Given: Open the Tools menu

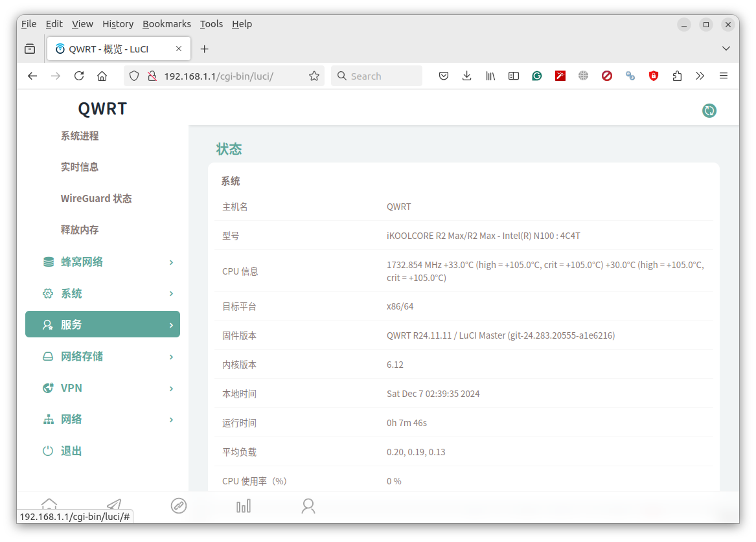Looking at the screenshot, I should [x=211, y=24].
